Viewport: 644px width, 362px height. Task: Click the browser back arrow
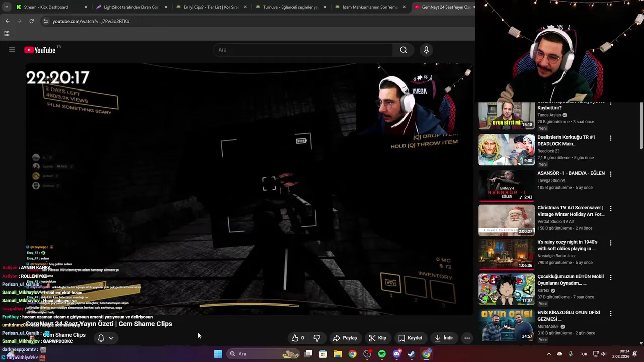[x=7, y=21]
